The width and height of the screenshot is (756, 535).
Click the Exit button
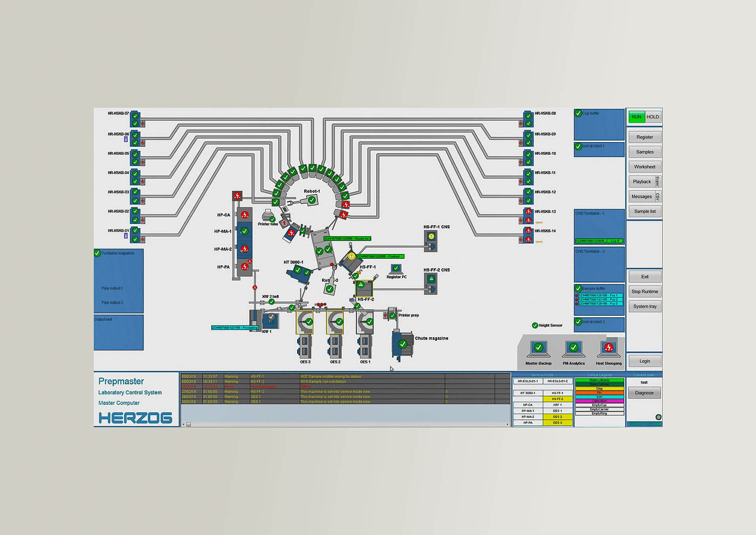click(645, 277)
